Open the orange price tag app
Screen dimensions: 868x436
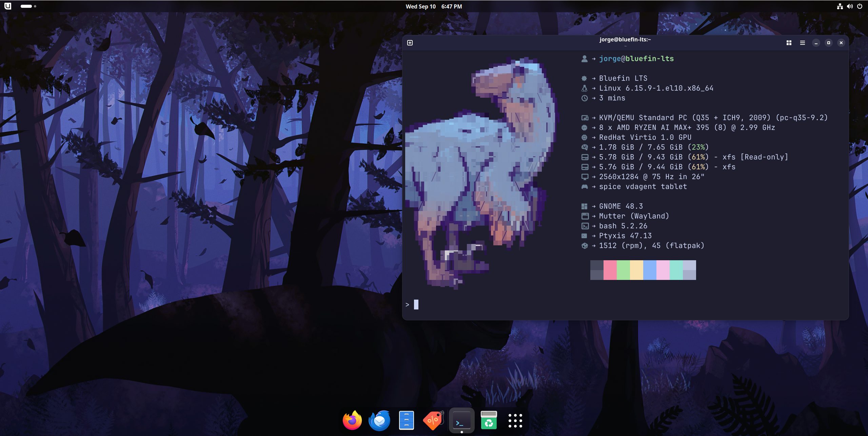[434, 421]
